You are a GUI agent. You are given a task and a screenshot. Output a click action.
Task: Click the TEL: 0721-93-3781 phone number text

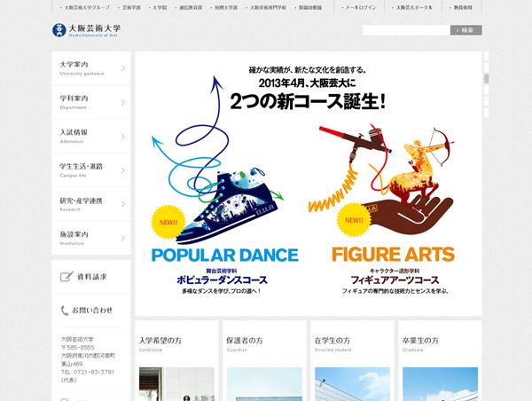88,372
